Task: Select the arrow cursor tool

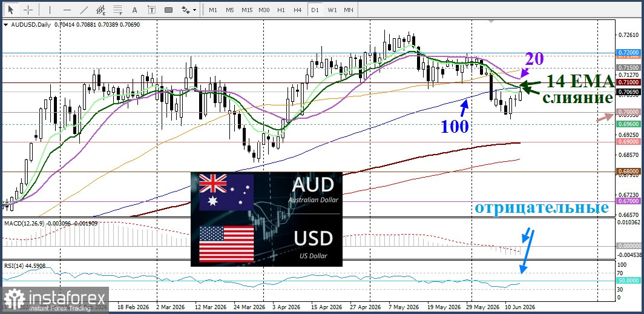Action: (11, 10)
